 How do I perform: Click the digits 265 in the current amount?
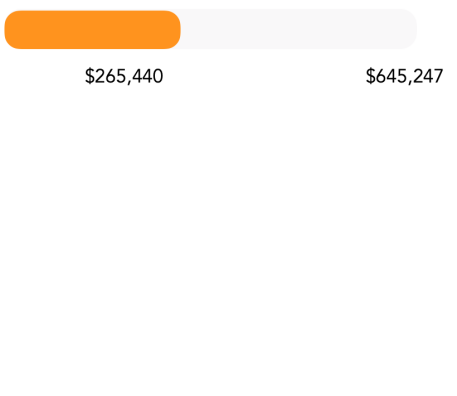[111, 76]
